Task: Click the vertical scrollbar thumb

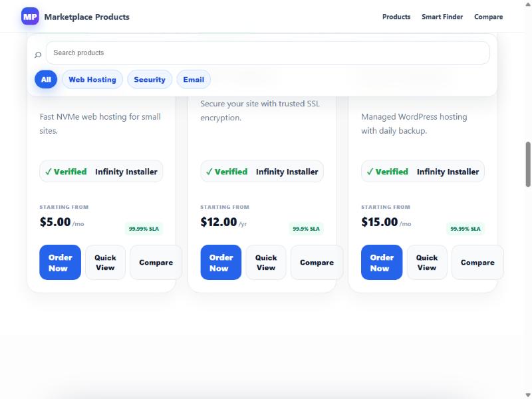Action: [528, 164]
